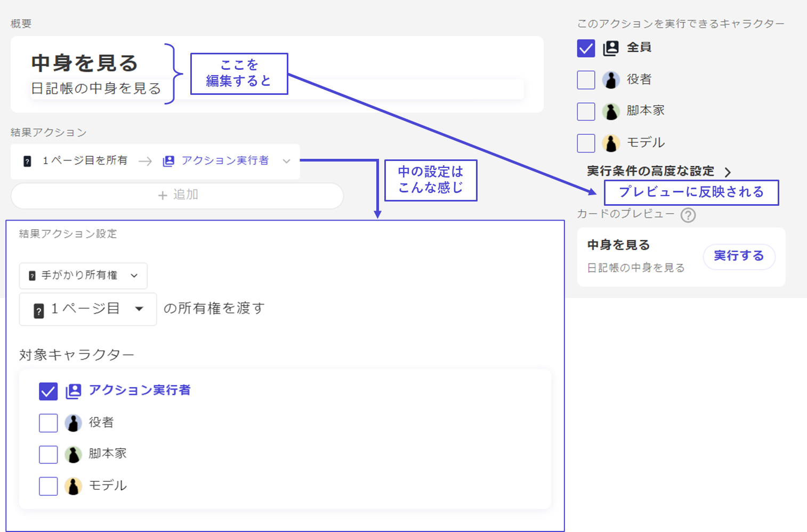Check the 役者 checkbox in the right panel

pos(586,80)
